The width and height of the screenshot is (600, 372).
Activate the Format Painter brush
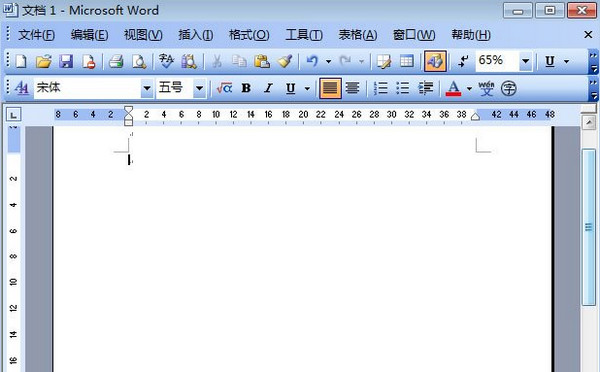coord(285,61)
